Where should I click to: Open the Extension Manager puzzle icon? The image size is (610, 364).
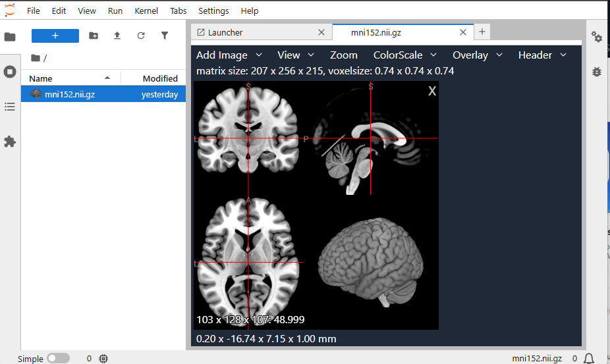[10, 142]
